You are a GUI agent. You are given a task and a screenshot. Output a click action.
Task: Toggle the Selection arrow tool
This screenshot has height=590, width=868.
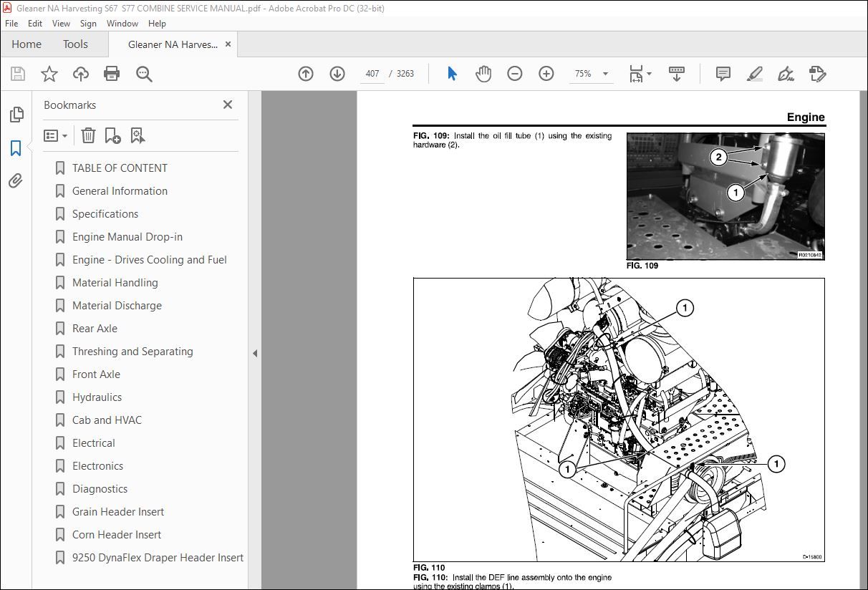coord(452,73)
